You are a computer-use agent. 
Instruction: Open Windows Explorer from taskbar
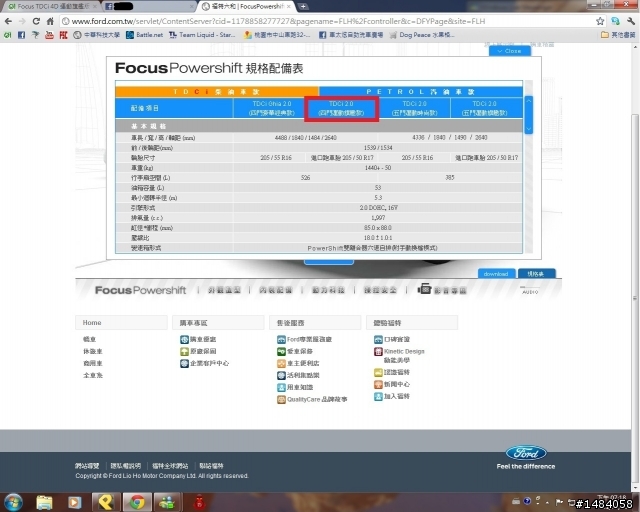pyautogui.click(x=44, y=502)
